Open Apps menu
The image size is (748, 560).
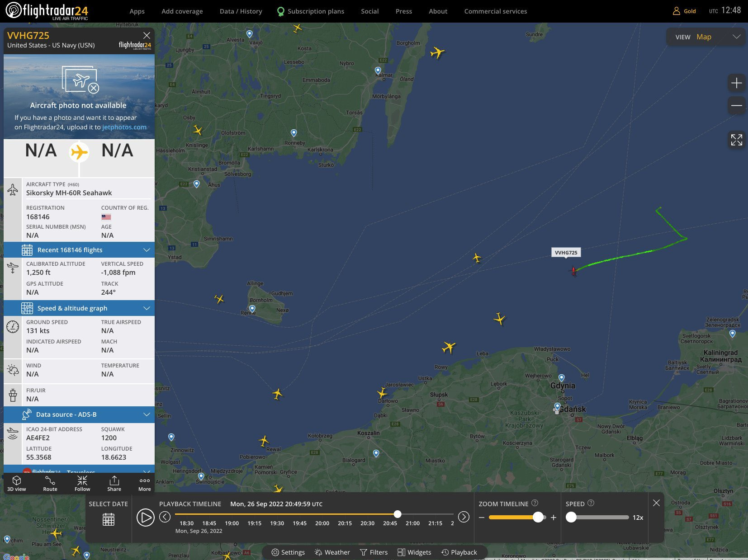(137, 11)
